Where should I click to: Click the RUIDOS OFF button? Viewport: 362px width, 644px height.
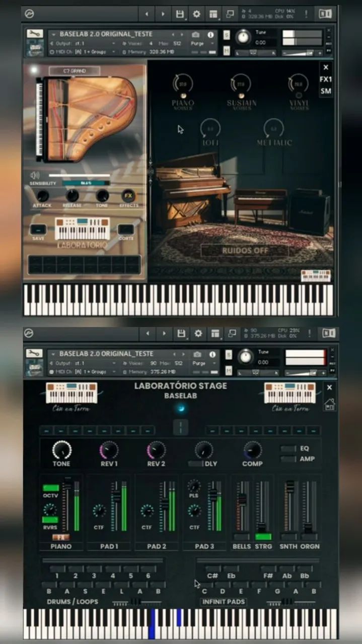pyautogui.click(x=245, y=251)
